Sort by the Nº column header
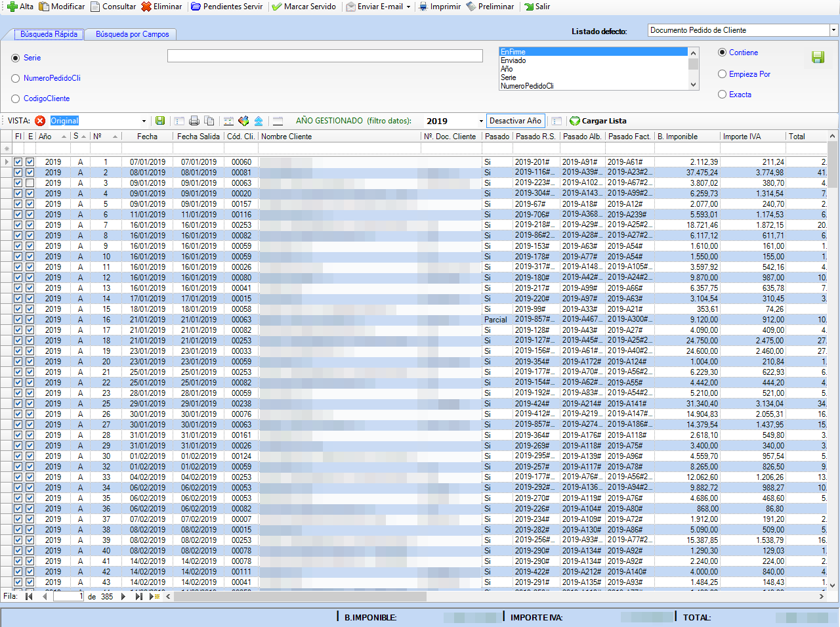This screenshot has width=840, height=627. coord(105,137)
